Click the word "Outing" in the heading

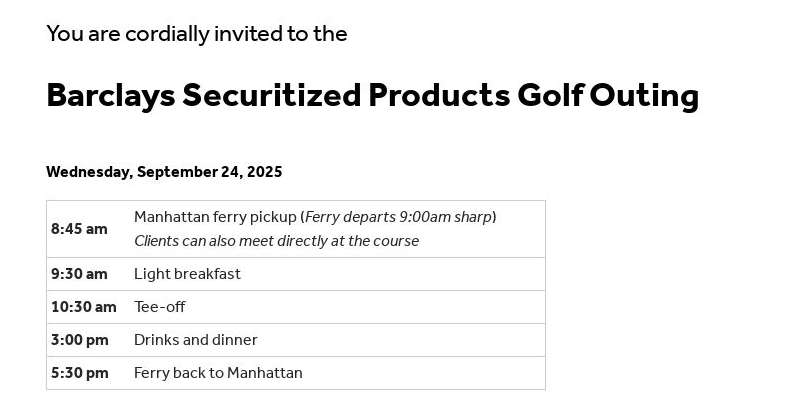pos(643,96)
